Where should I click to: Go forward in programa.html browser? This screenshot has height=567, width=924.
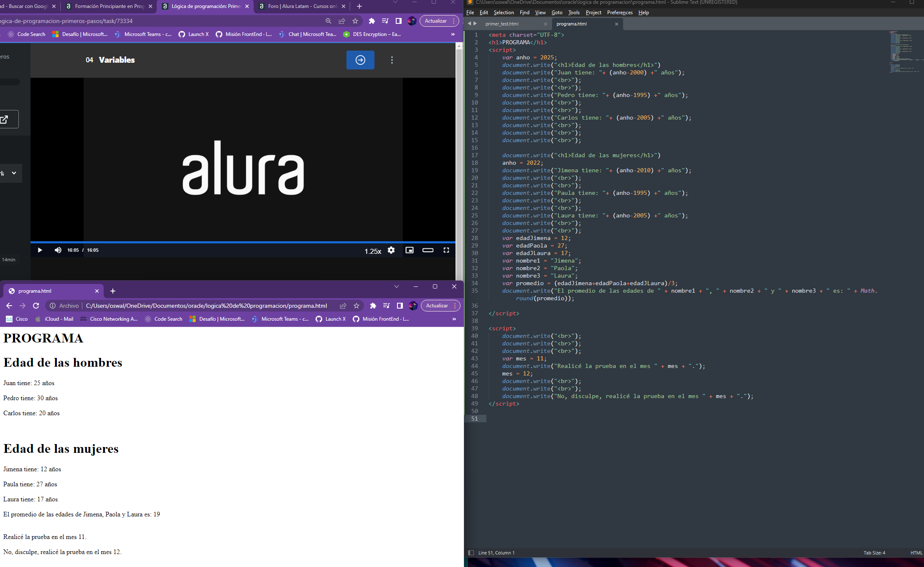click(x=23, y=306)
